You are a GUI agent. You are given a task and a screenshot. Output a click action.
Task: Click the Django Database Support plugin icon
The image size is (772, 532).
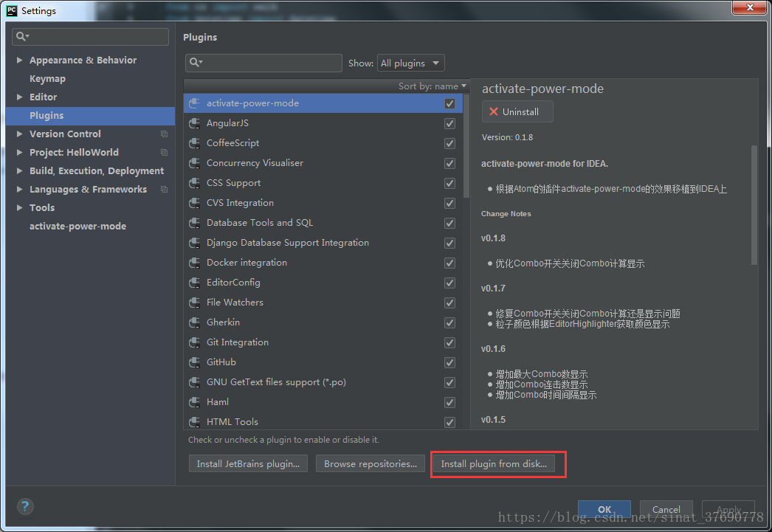pyautogui.click(x=194, y=243)
